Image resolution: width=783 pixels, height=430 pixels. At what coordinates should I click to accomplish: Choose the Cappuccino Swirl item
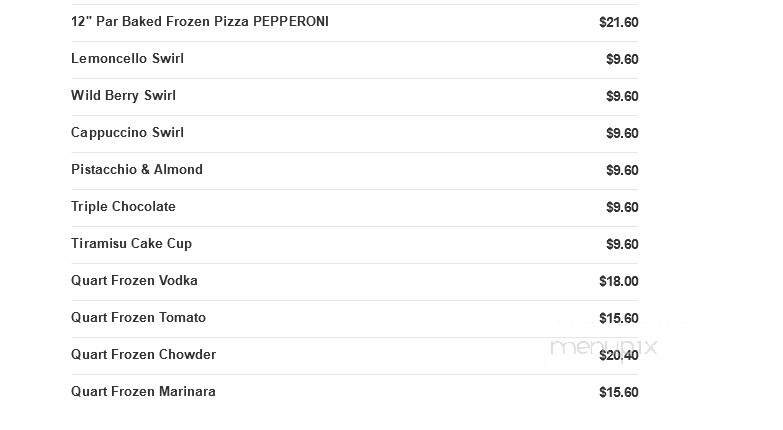[127, 133]
